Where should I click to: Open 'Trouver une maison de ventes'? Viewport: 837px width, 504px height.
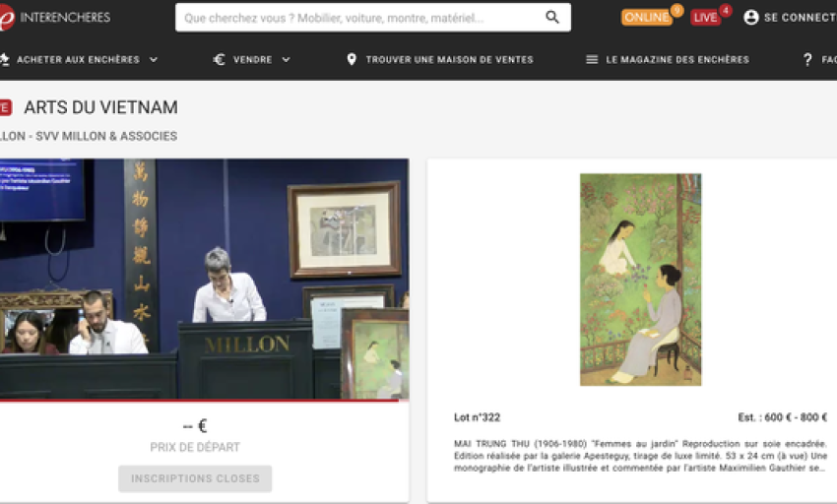click(449, 59)
